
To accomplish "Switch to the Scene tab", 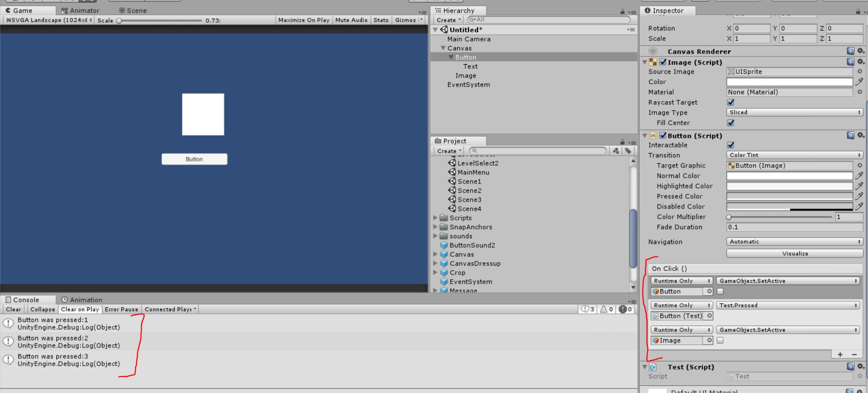I will coord(133,10).
